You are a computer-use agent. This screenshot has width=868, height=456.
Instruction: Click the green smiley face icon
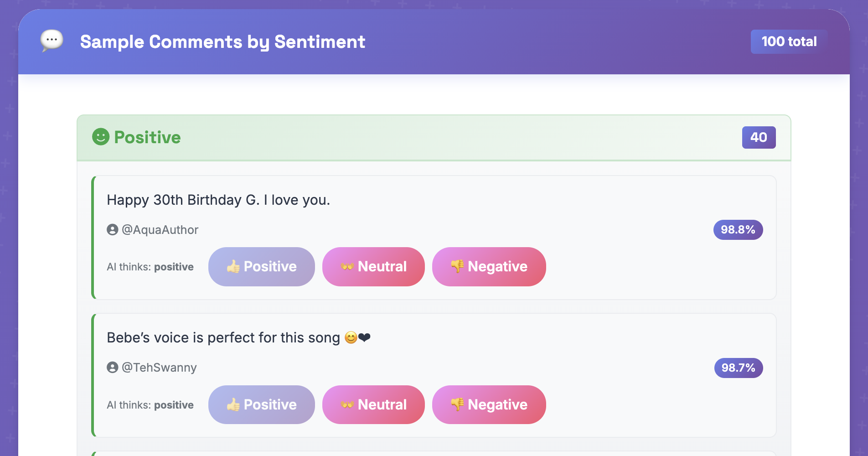pos(101,137)
